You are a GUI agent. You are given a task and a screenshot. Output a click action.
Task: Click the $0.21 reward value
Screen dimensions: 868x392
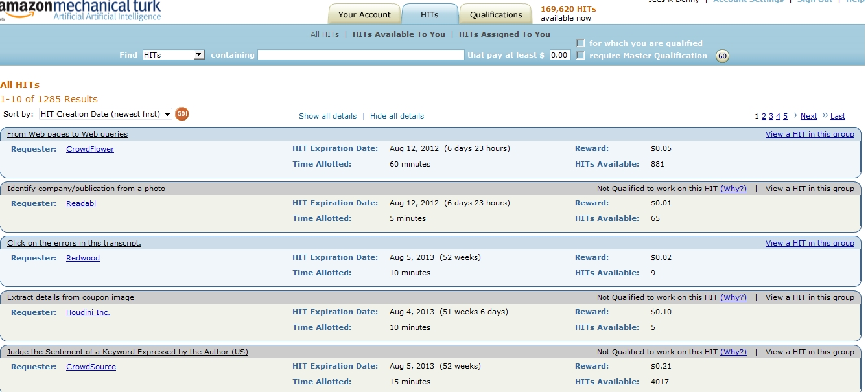point(661,366)
